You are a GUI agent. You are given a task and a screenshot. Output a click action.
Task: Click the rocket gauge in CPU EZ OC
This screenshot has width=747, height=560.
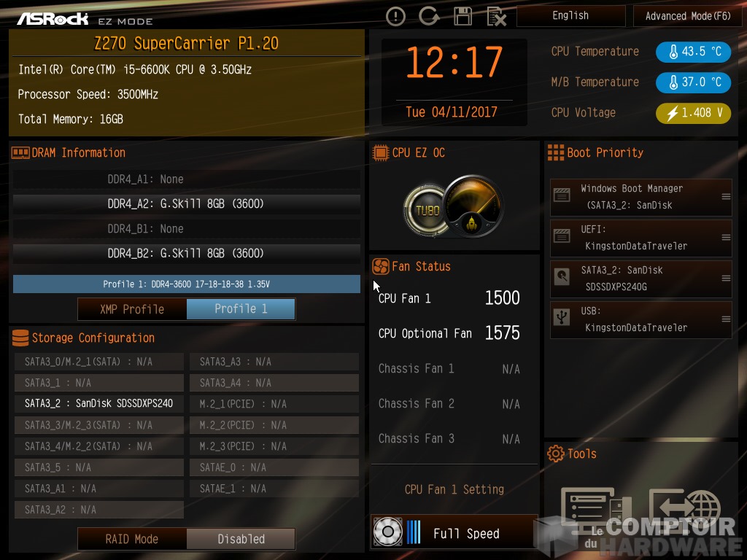tap(473, 205)
